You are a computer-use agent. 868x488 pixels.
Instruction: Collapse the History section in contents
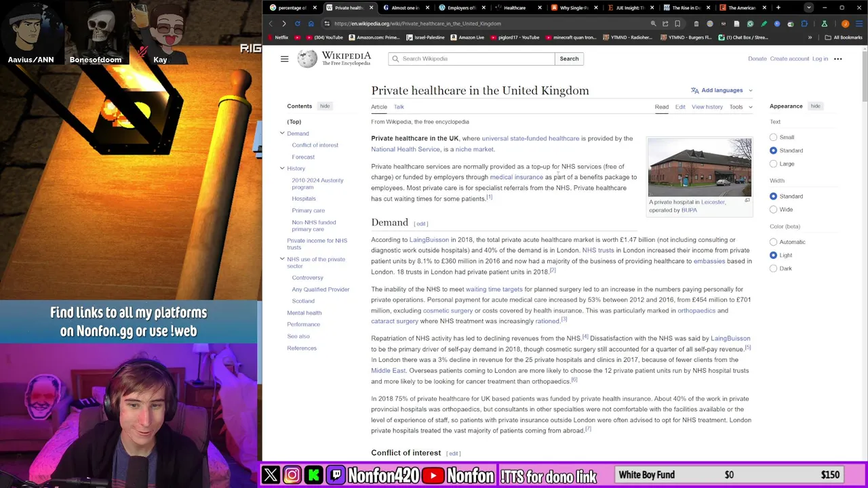[x=282, y=168]
